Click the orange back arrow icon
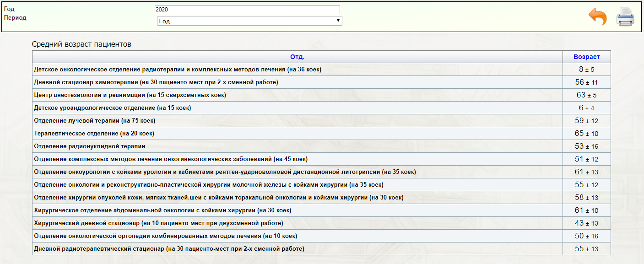Screen dimensions: 644x264 598,17
